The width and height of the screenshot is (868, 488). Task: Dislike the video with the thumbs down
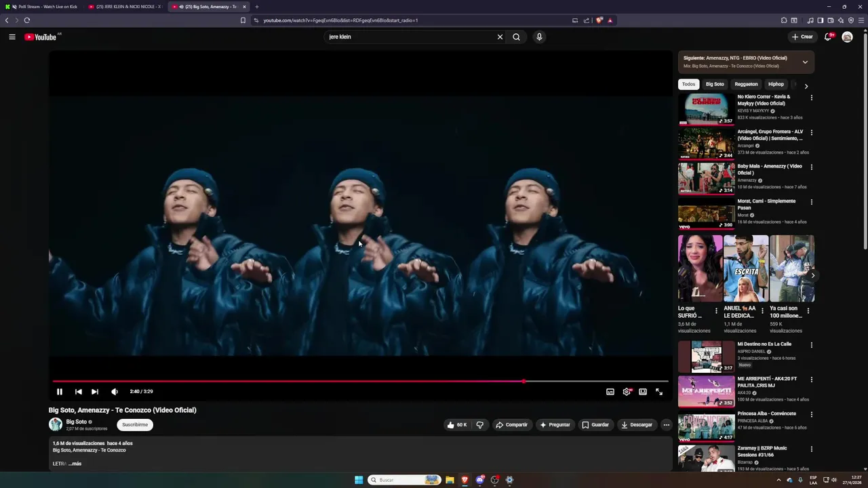[480, 425]
